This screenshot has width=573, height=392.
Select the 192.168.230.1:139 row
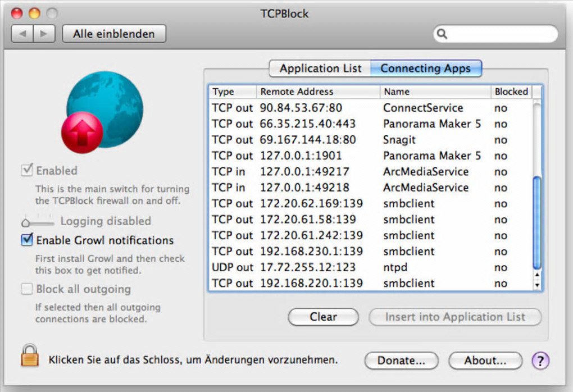tap(371, 252)
